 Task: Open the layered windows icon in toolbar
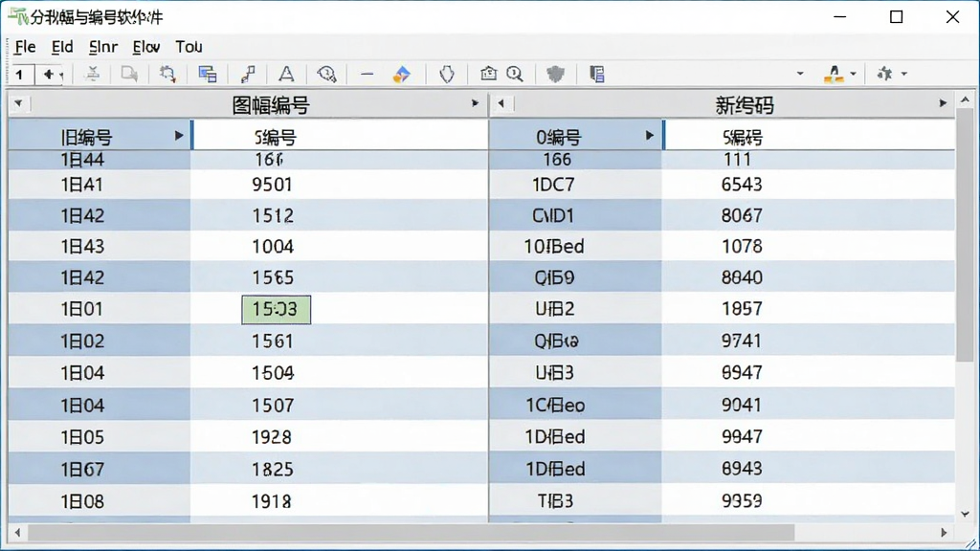pos(208,74)
